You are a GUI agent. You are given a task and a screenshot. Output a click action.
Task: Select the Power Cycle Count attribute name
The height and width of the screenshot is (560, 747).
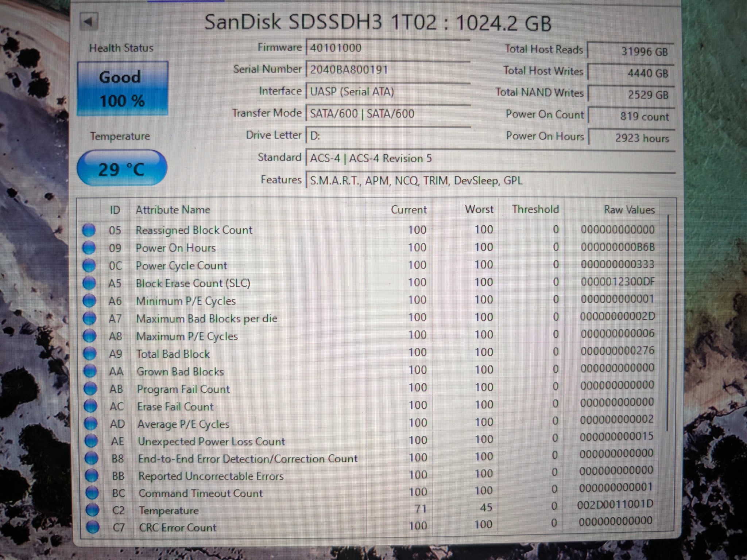181,266
